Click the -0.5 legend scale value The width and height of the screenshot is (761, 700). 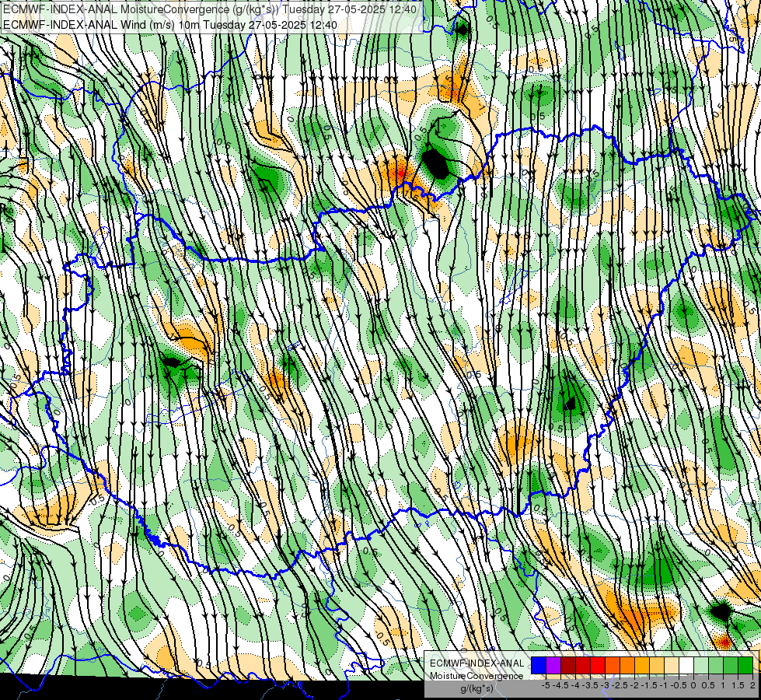[679, 685]
